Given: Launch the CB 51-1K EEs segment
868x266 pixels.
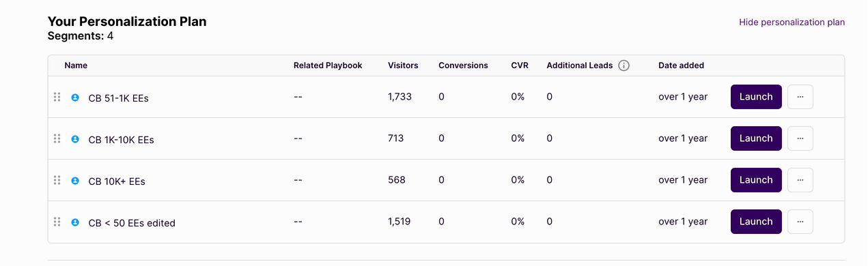Looking at the screenshot, I should click(756, 97).
